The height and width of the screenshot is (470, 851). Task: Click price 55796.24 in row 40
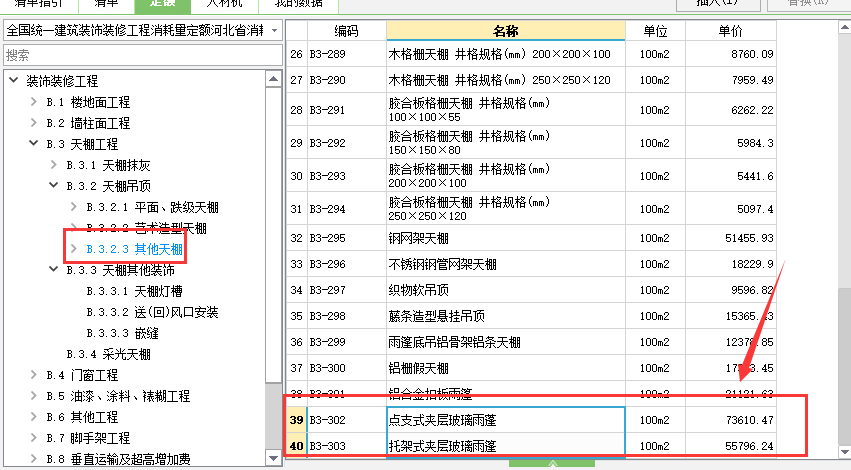coord(731,446)
